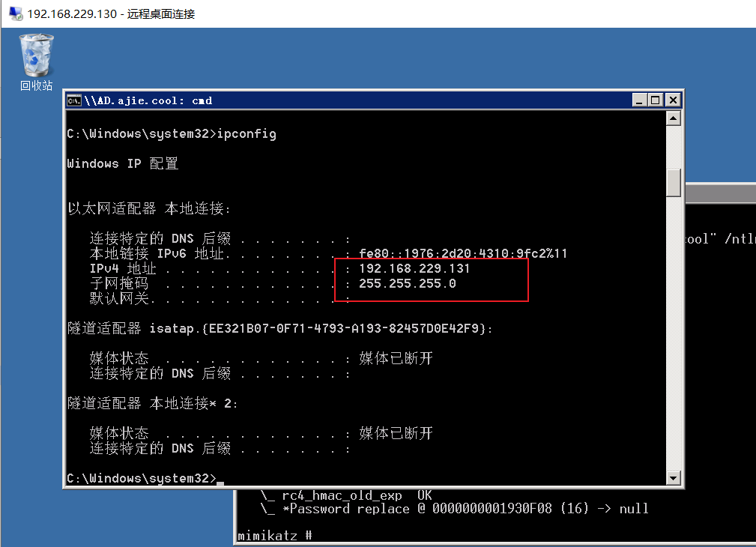Click the '以太网适配器 本地连接:' line
Viewport: 756px width, 547px height.
point(149,208)
